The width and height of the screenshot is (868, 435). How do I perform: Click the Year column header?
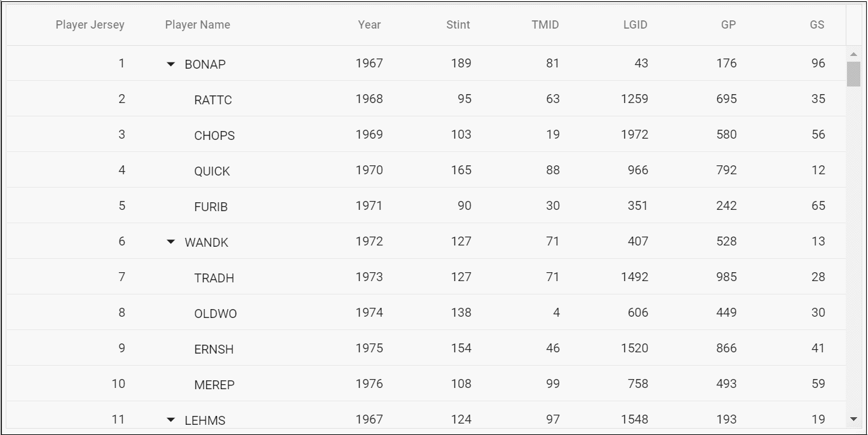369,25
